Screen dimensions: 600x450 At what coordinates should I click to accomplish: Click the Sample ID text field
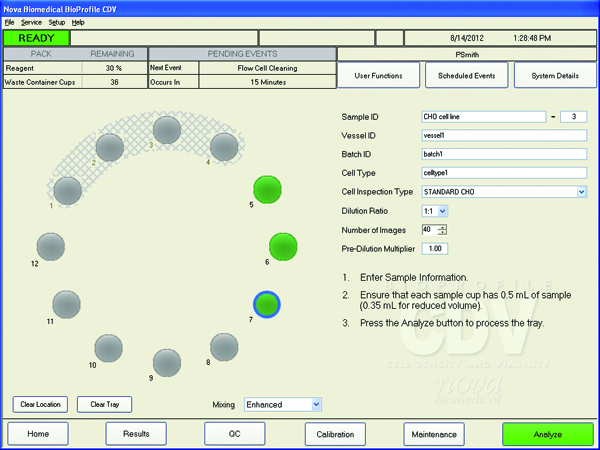(484, 117)
